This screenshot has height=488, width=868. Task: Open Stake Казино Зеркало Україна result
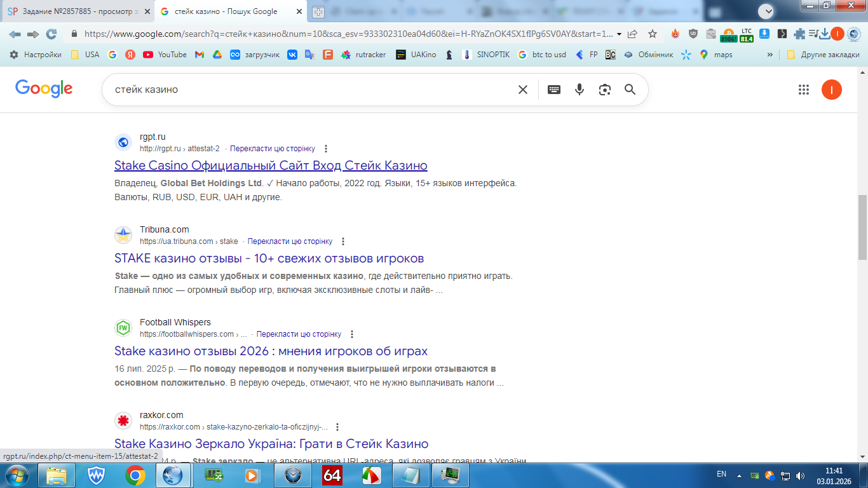pos(271,444)
